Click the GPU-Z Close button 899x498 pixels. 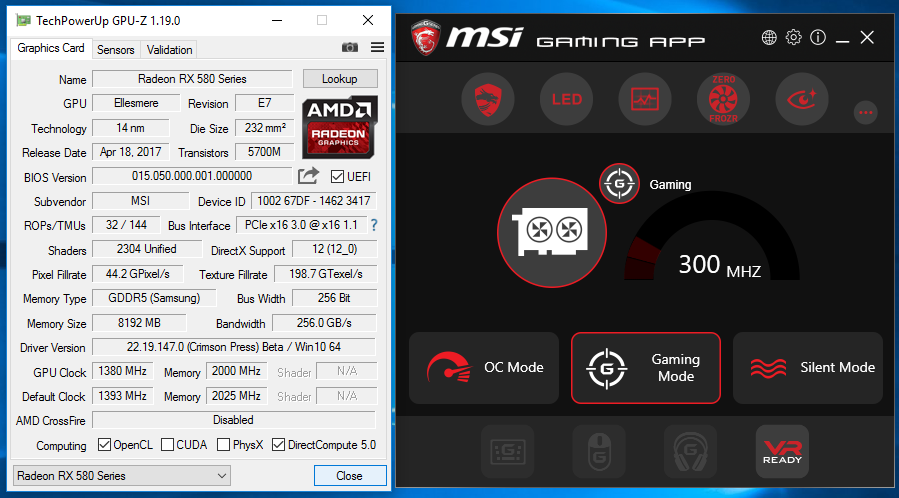pos(350,476)
